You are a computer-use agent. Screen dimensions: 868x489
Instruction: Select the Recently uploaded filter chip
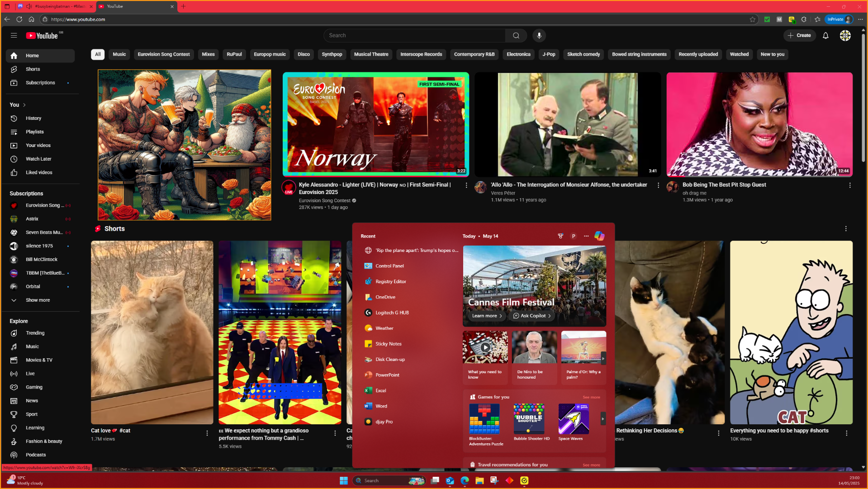pyautogui.click(x=698, y=54)
